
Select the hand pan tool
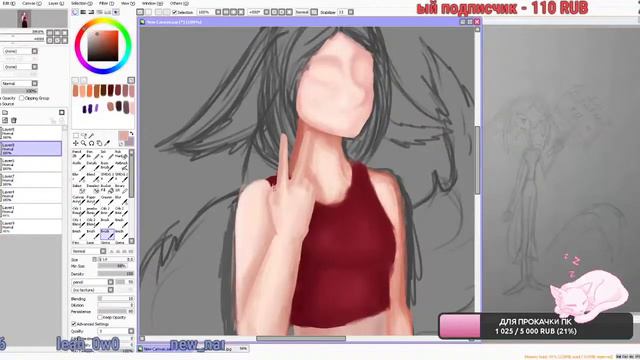tap(99, 143)
